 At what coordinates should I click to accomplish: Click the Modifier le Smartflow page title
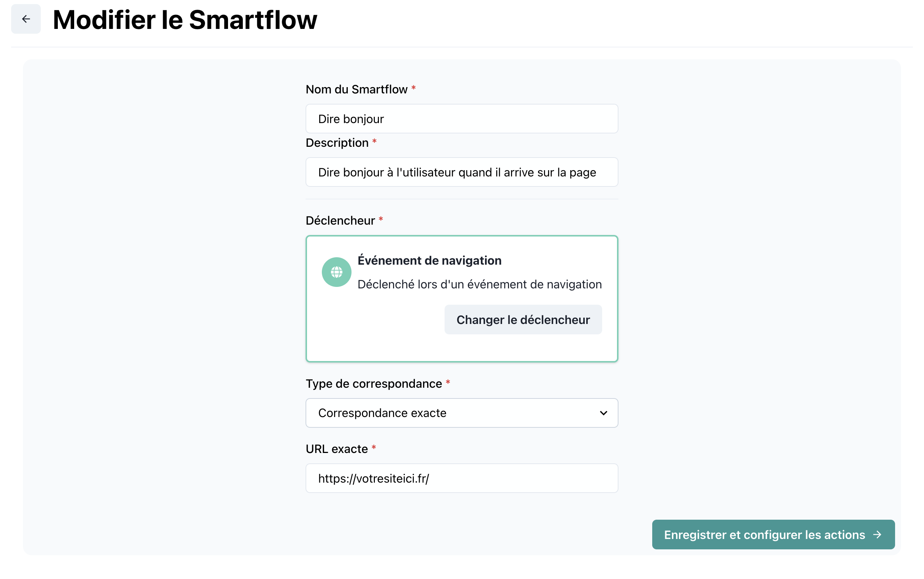click(x=185, y=20)
